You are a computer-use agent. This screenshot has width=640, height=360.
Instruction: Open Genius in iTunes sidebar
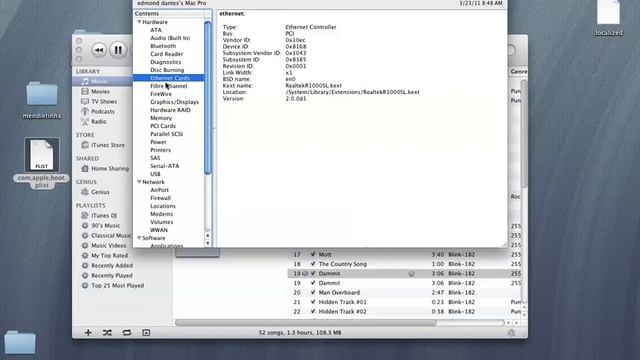[100, 192]
